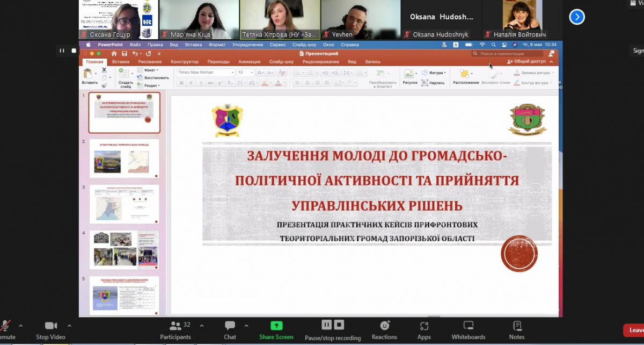644x345 pixels.
Task: Expand video options arrow beside Stop Video
Action: pyautogui.click(x=69, y=326)
